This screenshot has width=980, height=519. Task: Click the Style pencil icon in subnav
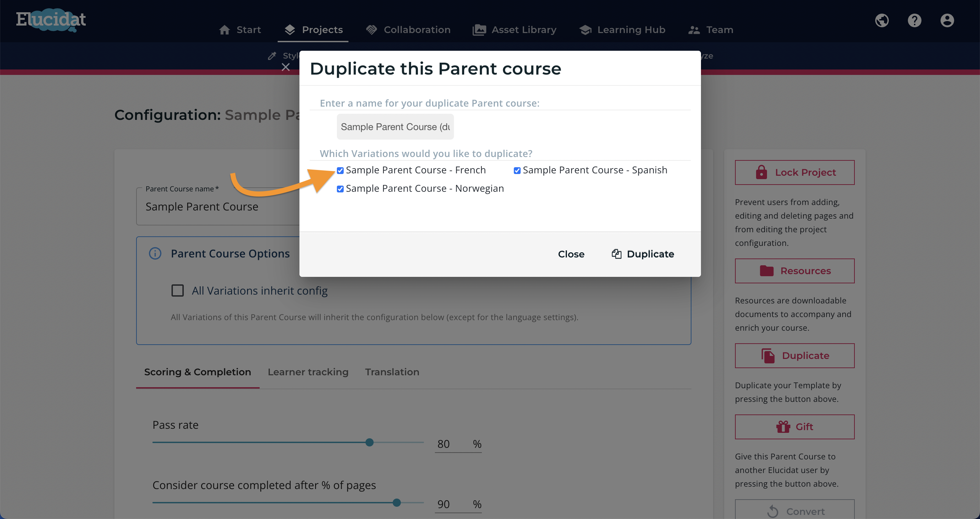click(272, 56)
